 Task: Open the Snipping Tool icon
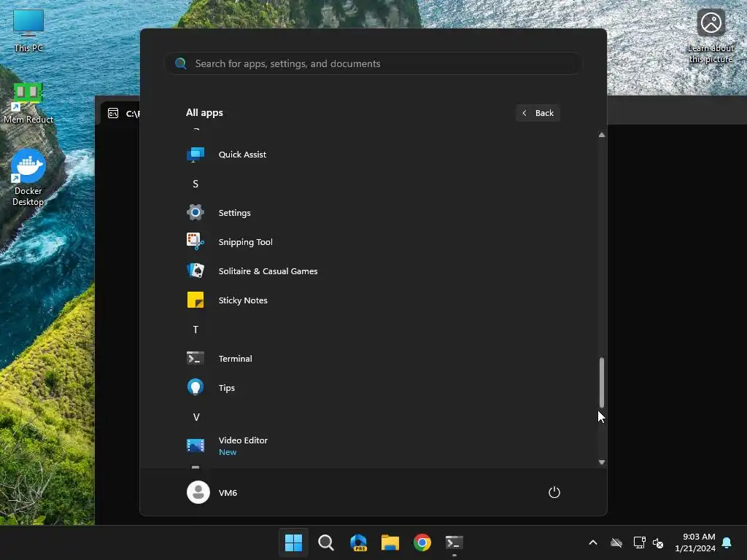[196, 241]
